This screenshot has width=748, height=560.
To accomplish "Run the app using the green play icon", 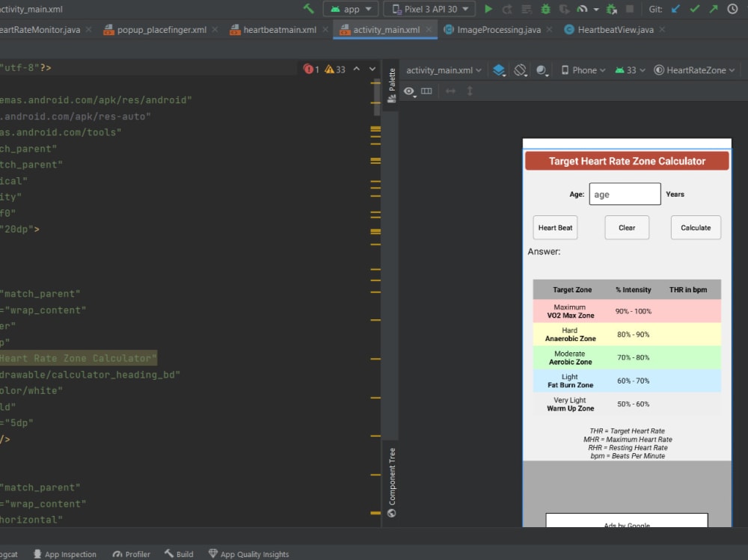I will pyautogui.click(x=488, y=9).
